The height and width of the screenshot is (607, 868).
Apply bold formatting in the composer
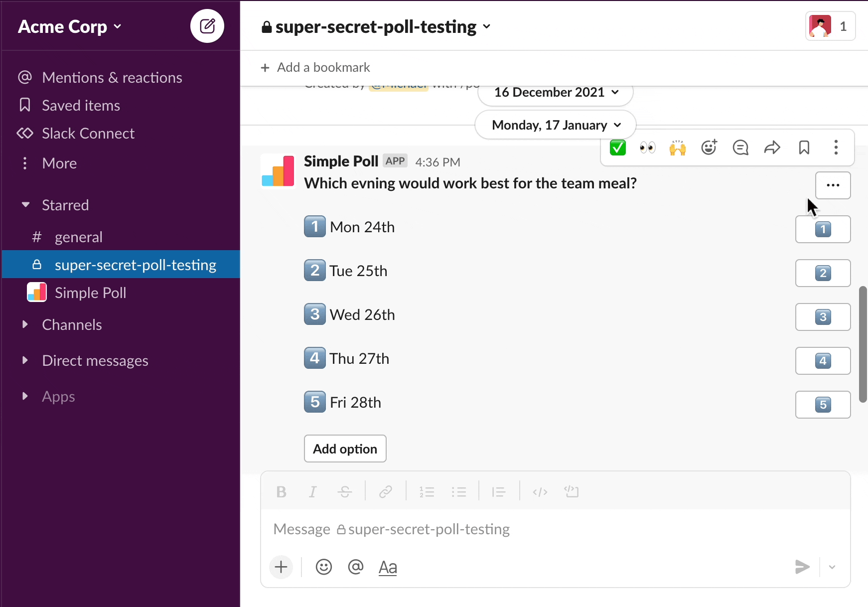tap(281, 492)
